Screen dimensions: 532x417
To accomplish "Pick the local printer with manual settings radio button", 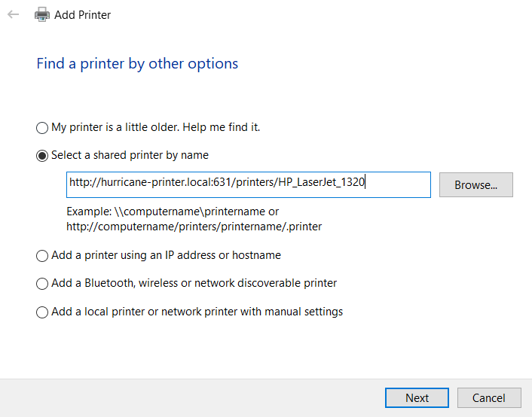I will point(42,312).
